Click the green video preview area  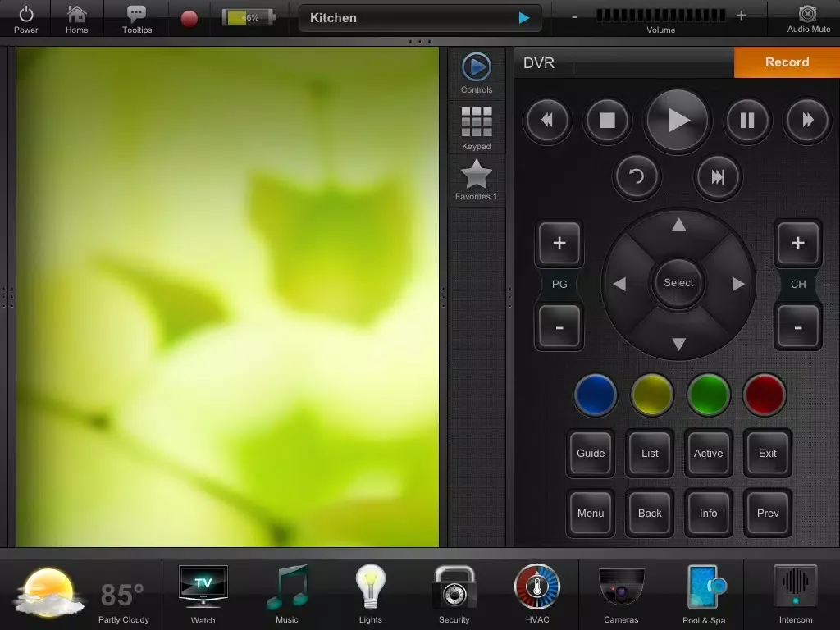(227, 297)
